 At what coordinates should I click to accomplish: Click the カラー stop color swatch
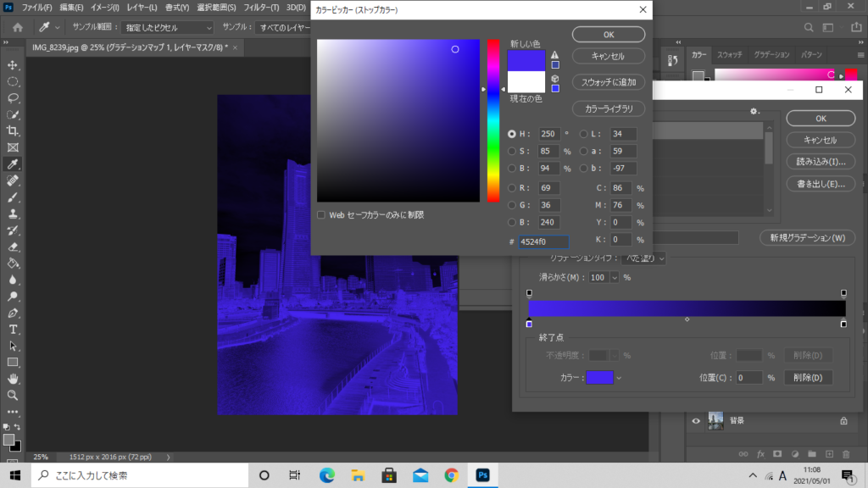pos(599,378)
